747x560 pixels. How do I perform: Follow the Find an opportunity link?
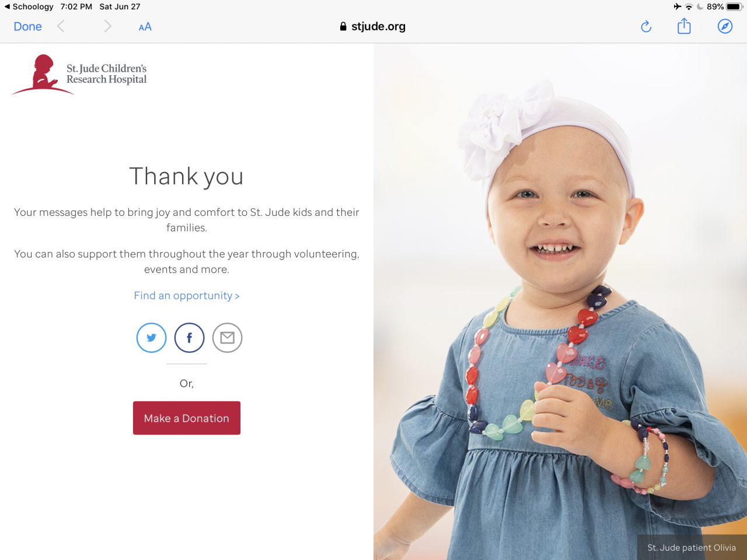[187, 296]
